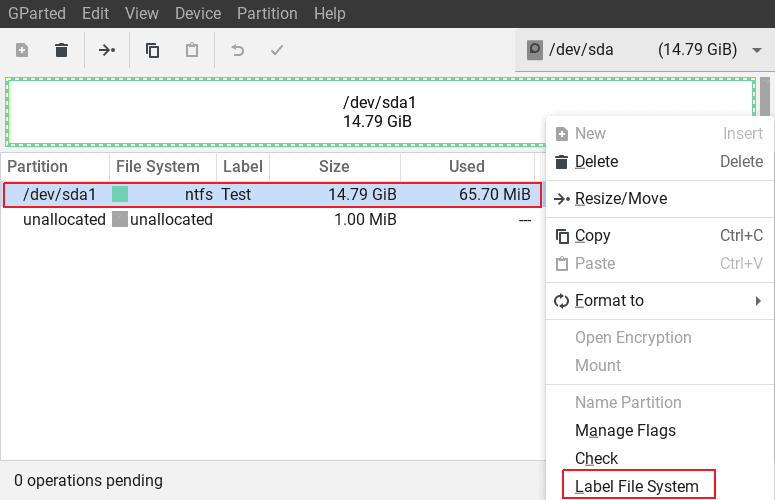775x500 pixels.
Task: Click the 1.00 MiB size value
Action: [x=365, y=219]
